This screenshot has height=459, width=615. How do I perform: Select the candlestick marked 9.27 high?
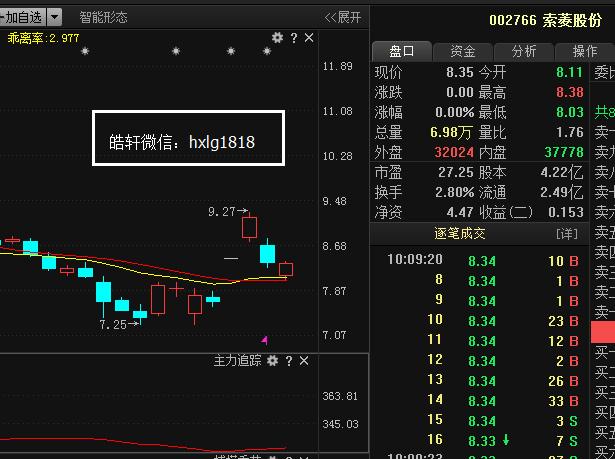[x=249, y=227]
